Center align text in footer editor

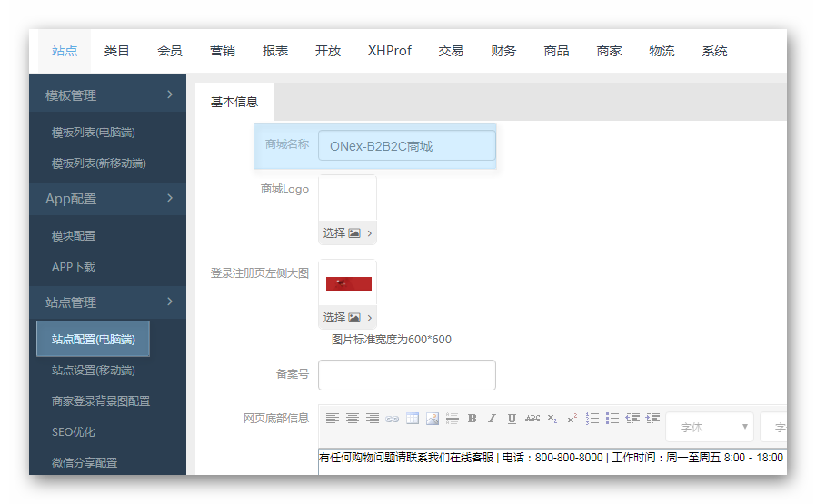(x=353, y=418)
